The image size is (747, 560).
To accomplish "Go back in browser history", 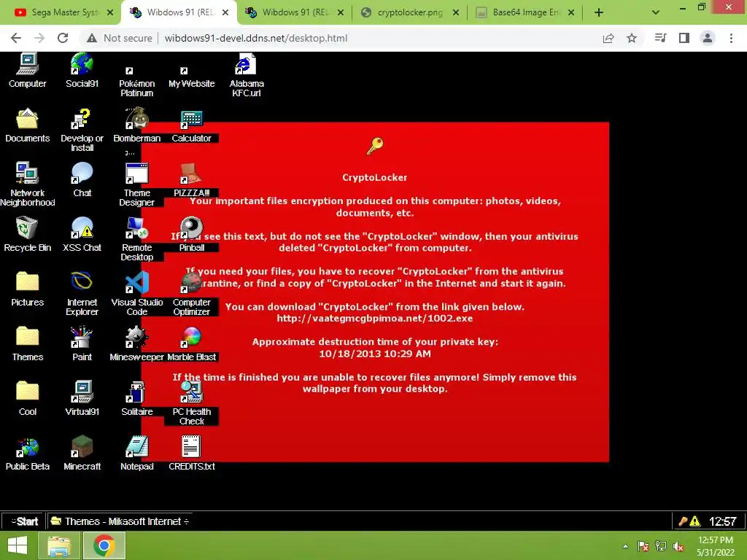I will pos(16,38).
